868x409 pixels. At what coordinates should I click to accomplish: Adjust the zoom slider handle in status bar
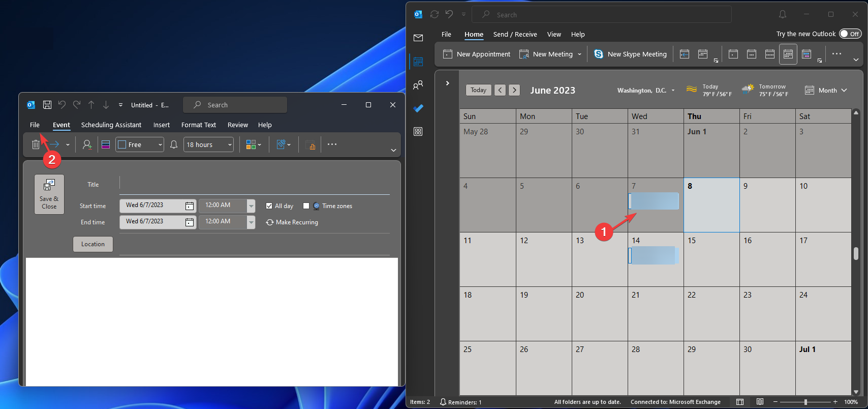(805, 402)
